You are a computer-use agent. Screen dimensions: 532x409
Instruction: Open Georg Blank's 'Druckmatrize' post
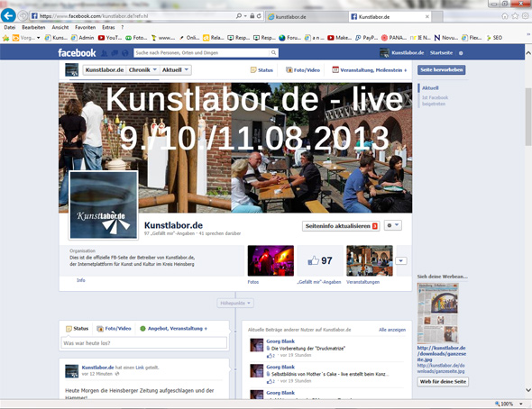coord(308,349)
